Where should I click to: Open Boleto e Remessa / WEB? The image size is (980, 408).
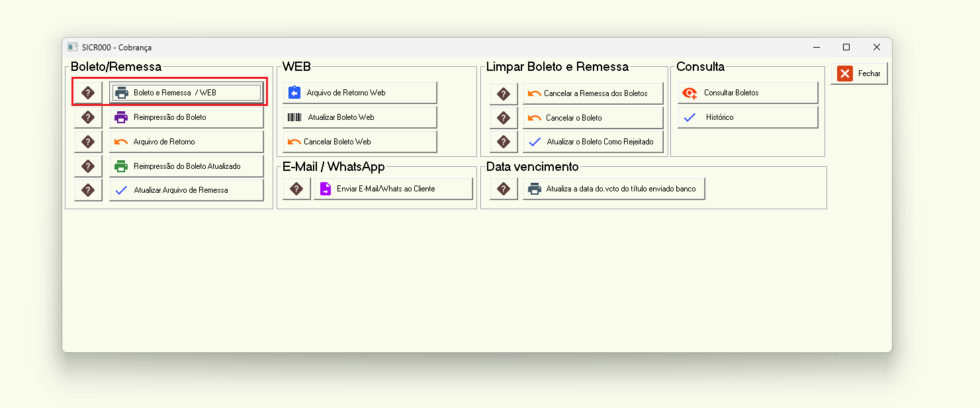point(186,93)
